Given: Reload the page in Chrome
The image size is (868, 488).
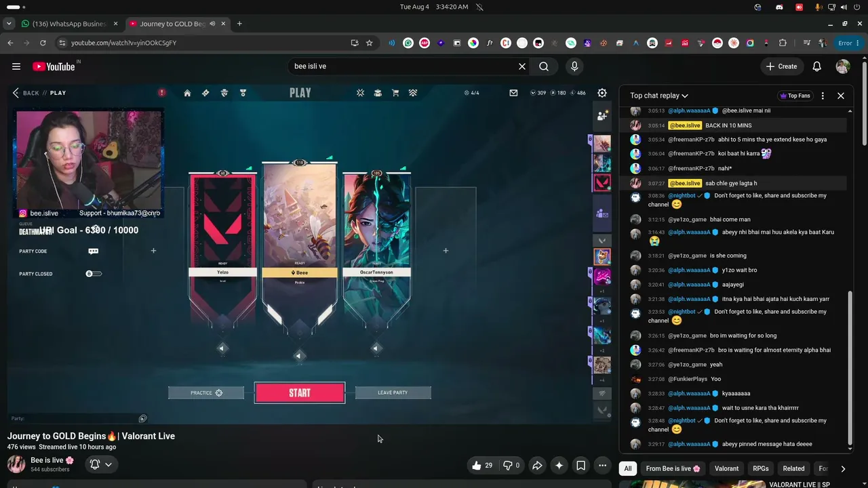Looking at the screenshot, I should [x=43, y=43].
